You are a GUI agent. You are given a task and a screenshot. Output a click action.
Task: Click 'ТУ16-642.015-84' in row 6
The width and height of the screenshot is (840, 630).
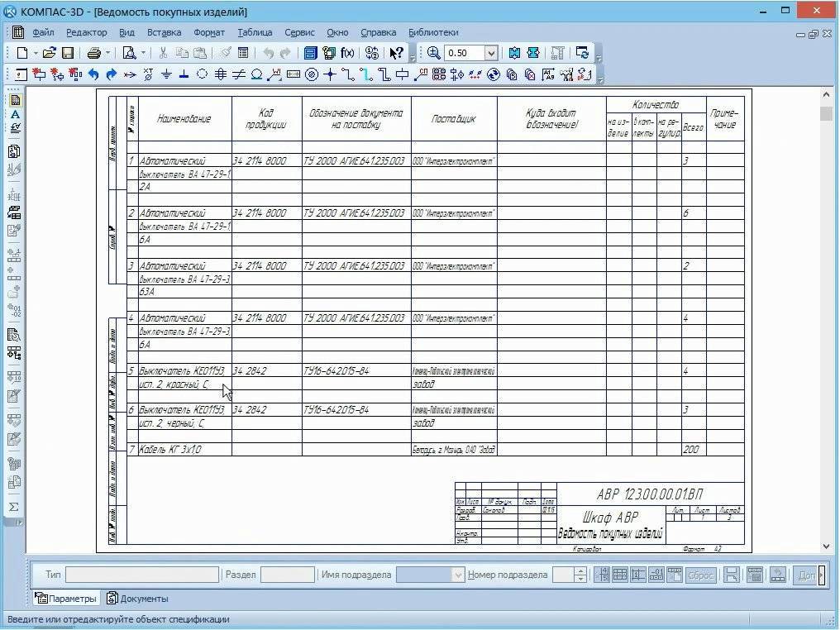[x=336, y=410]
